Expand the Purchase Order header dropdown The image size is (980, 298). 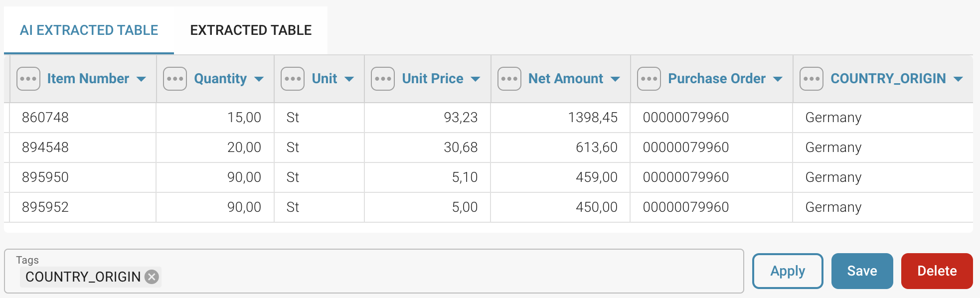778,79
